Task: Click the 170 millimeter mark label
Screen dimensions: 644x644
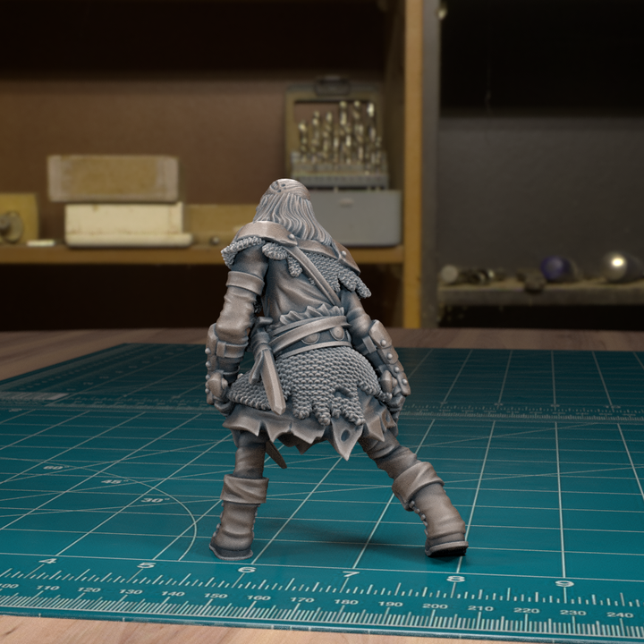Action: [302, 599]
